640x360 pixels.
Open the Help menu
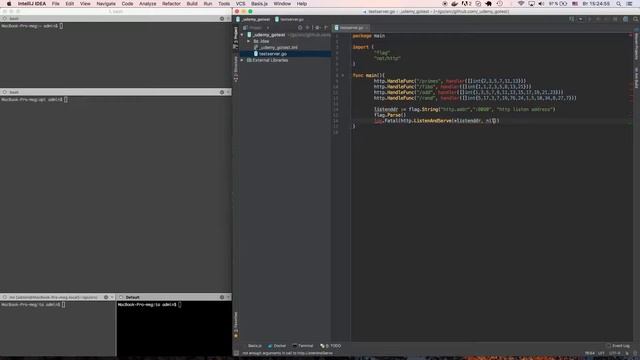pos(302,4)
